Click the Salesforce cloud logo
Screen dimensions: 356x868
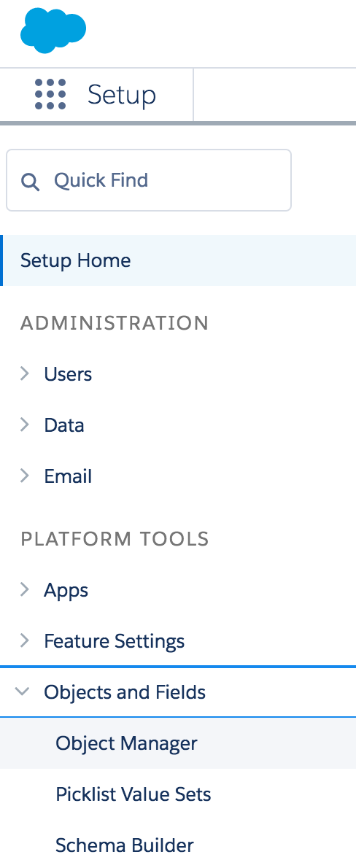(53, 31)
